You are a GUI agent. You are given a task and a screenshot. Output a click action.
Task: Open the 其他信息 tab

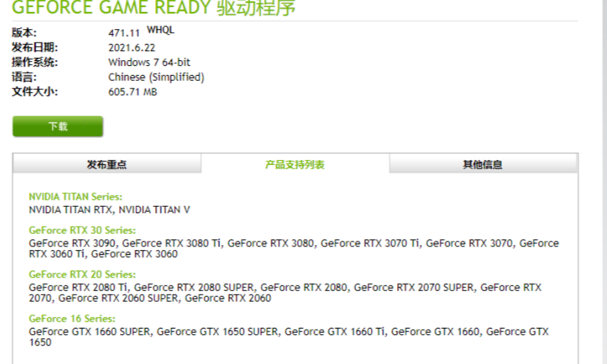click(483, 164)
